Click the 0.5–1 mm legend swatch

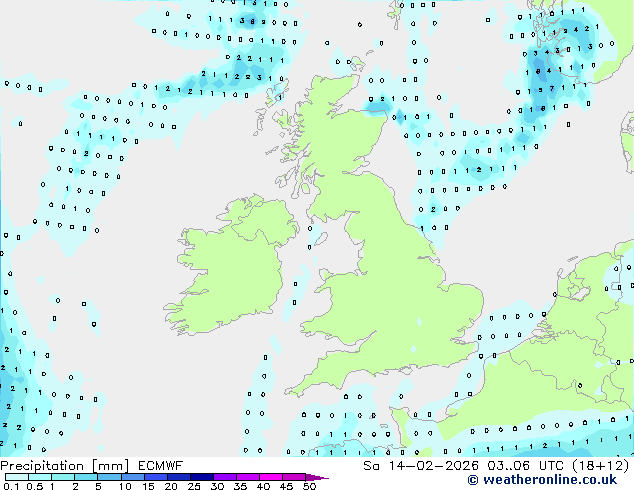pos(40,477)
